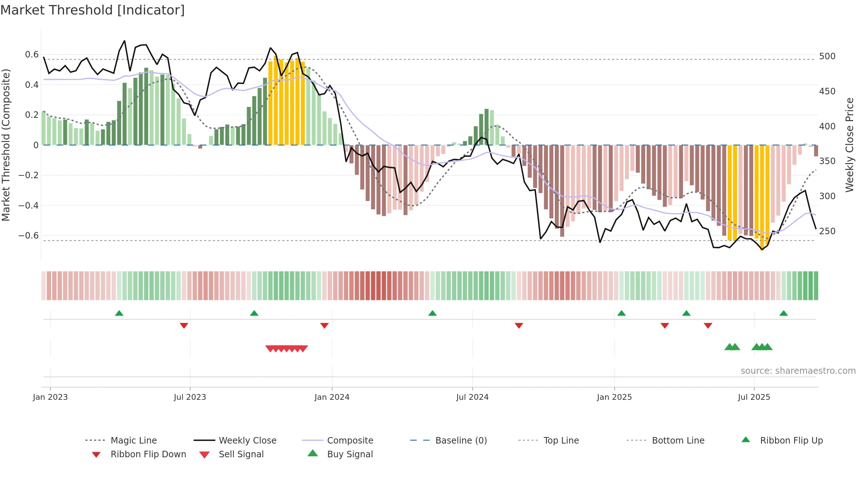Click the 350 tick on right price axis
This screenshot has width=868, height=488.
click(x=827, y=161)
